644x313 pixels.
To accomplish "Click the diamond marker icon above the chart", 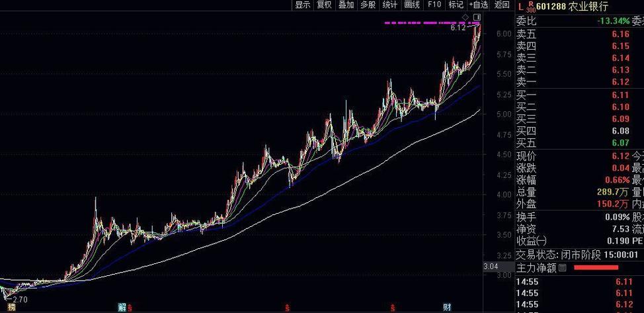I will 465,17.
